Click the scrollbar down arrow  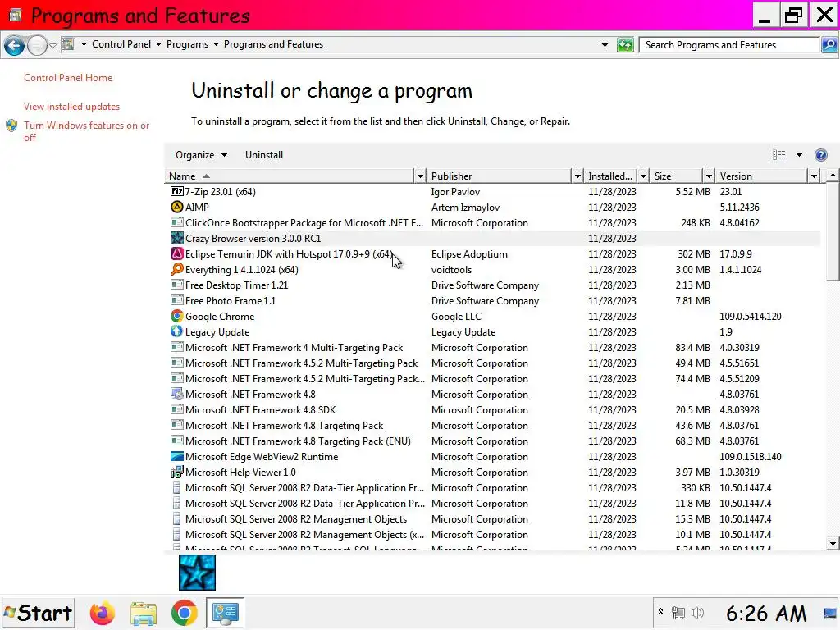pos(833,543)
